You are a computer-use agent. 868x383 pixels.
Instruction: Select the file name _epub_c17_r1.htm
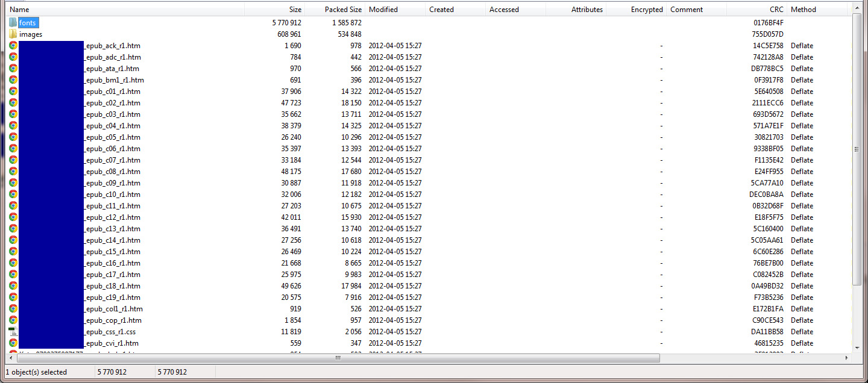(x=112, y=274)
